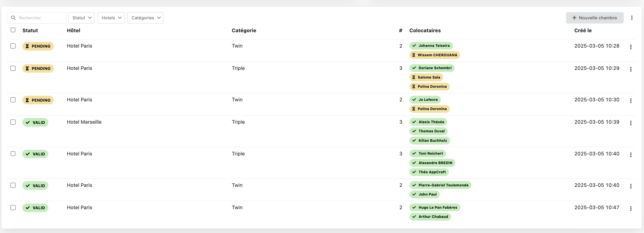
Task: Open row actions for room created 10:29
Action: 631,69
